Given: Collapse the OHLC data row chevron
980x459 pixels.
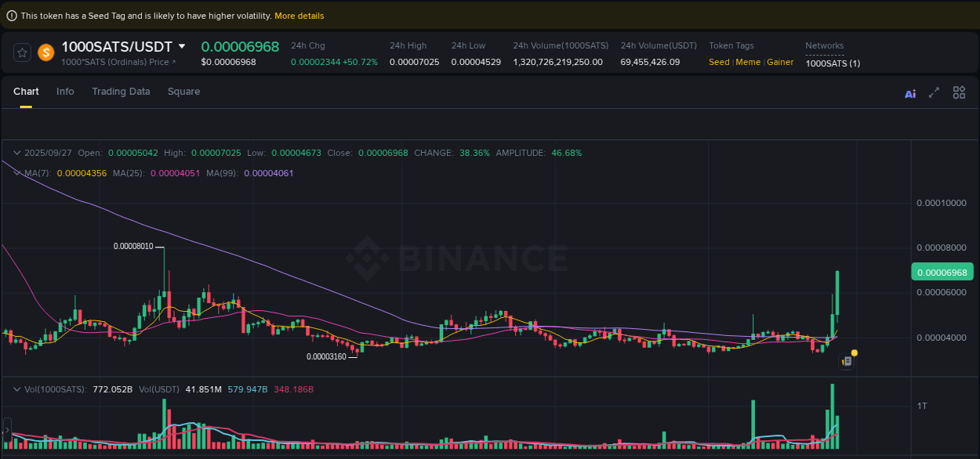Looking at the screenshot, I should click(16, 152).
